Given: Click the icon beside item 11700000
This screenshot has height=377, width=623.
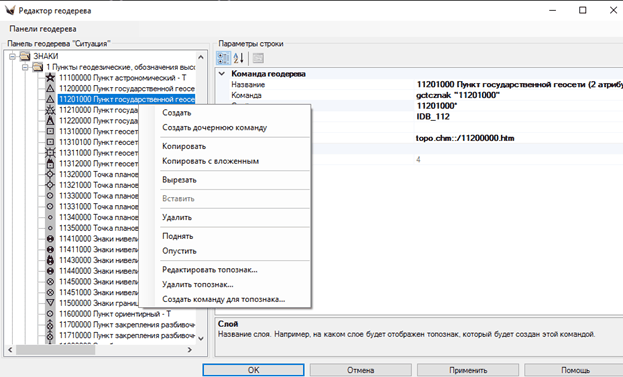Looking at the screenshot, I should tap(50, 324).
